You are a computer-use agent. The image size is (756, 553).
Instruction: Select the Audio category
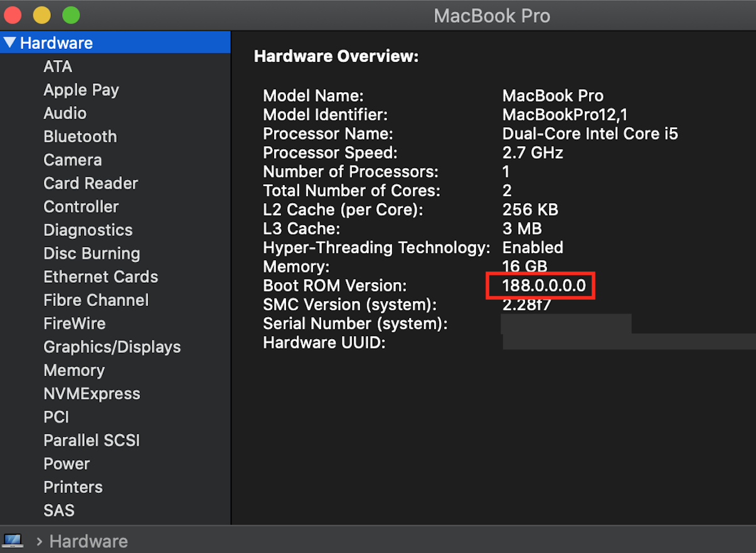65,113
